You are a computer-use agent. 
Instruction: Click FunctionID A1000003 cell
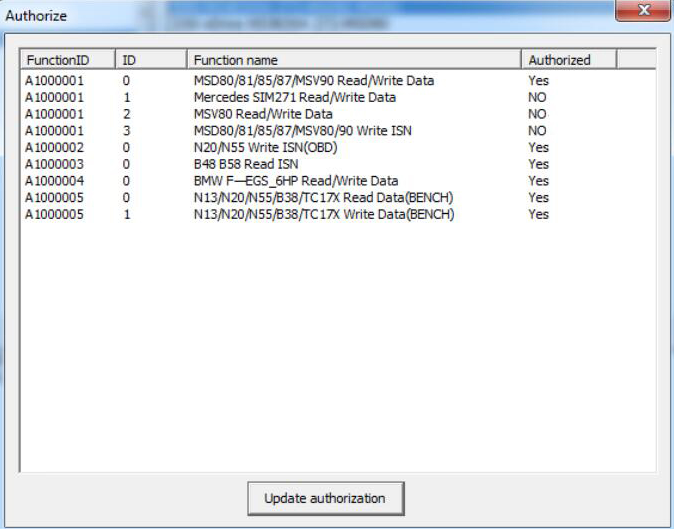click(54, 165)
